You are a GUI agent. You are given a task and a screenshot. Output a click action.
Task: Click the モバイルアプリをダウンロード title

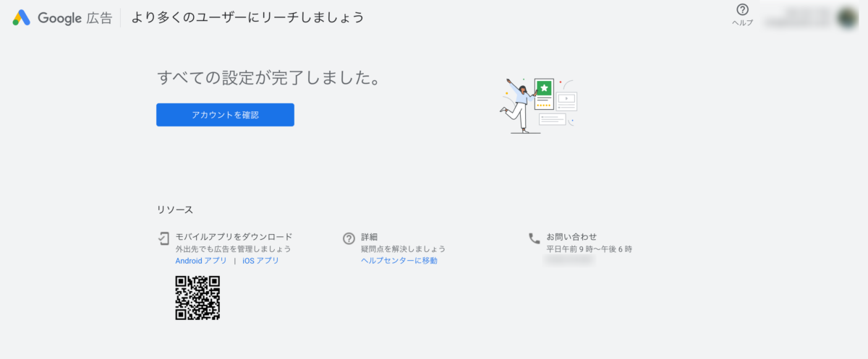(234, 237)
